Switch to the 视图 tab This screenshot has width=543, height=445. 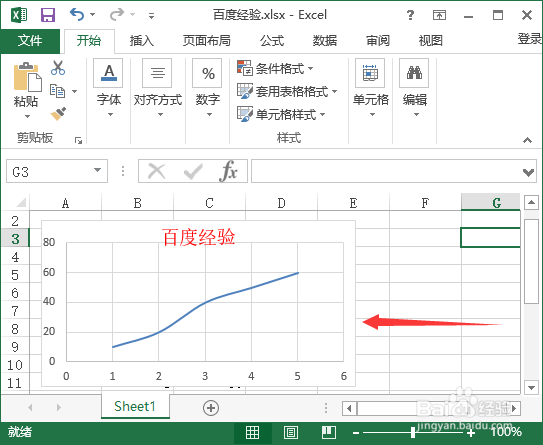(430, 41)
